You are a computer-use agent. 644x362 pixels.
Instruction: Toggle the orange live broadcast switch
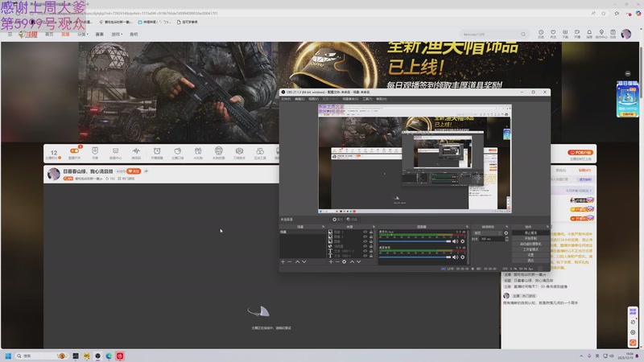tap(74, 151)
